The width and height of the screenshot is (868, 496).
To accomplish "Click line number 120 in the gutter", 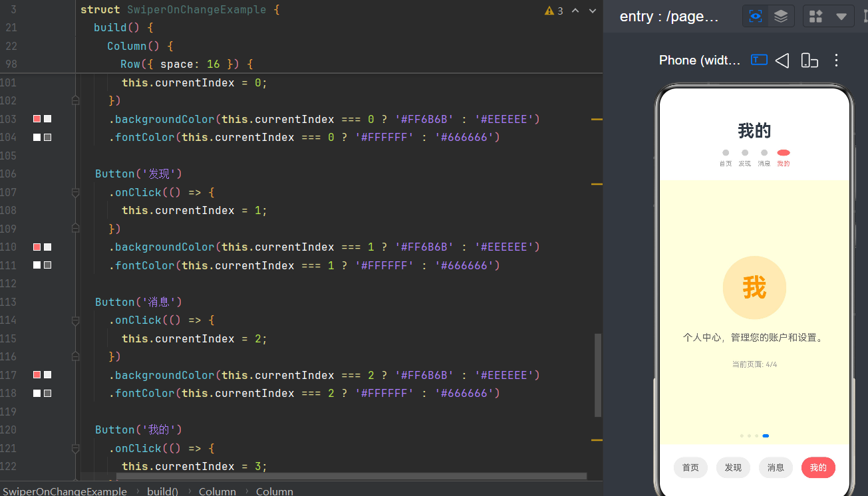I will point(8,430).
